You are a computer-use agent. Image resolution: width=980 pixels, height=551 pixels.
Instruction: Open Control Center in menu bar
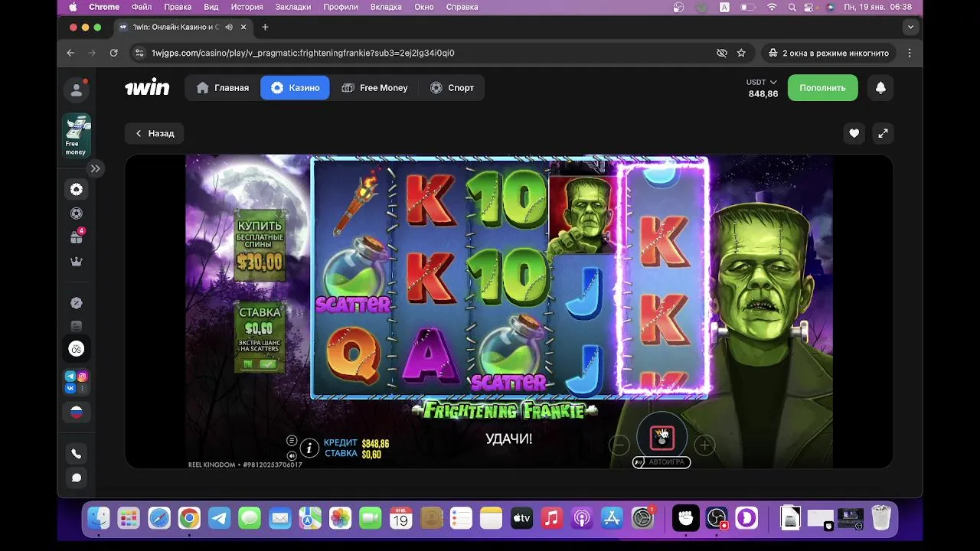pyautogui.click(x=809, y=7)
